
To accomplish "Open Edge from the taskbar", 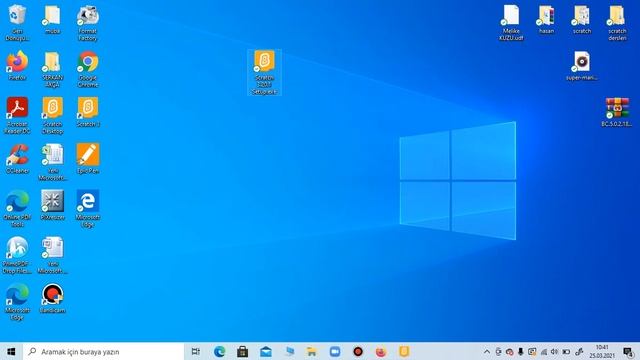I will click(x=220, y=351).
